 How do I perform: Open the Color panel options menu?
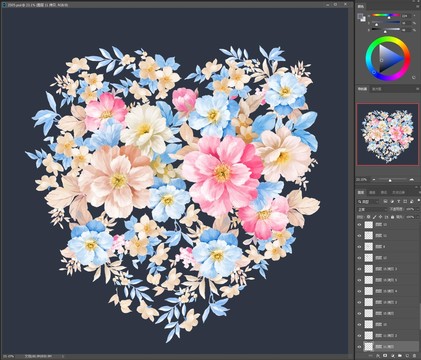pos(418,6)
